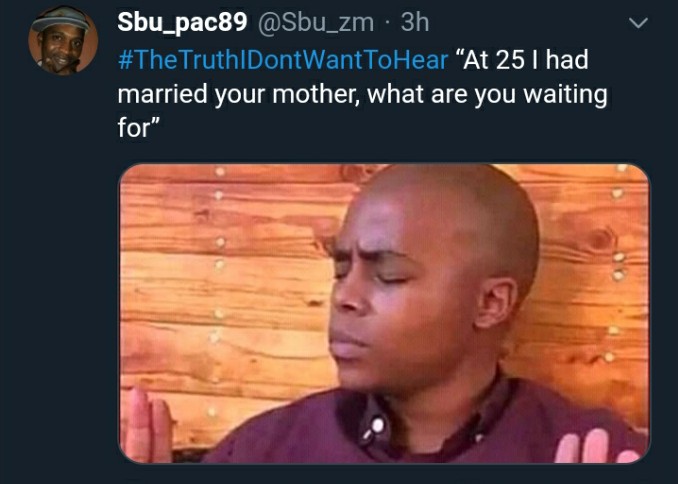Click the capped man's profile thumbnail
The image size is (678, 484).
pos(63,40)
